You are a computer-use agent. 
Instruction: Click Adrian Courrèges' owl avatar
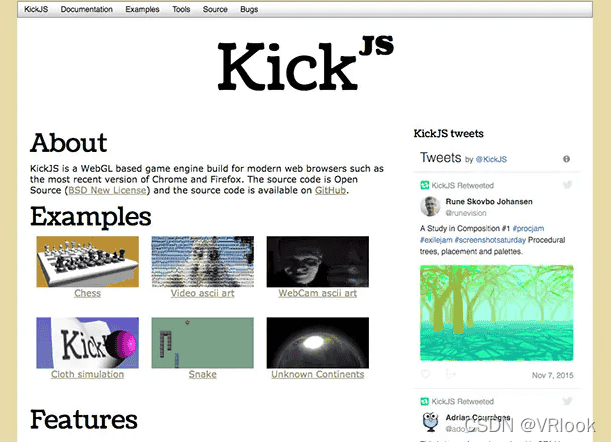pyautogui.click(x=430, y=420)
